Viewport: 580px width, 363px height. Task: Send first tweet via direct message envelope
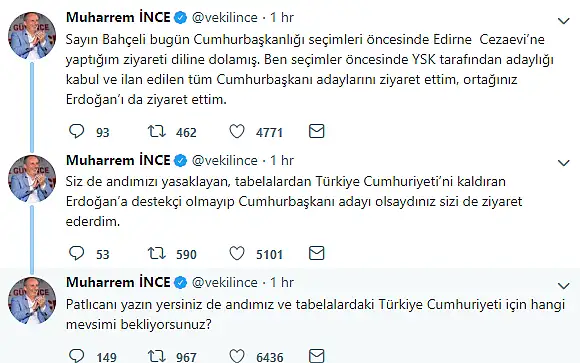(317, 131)
